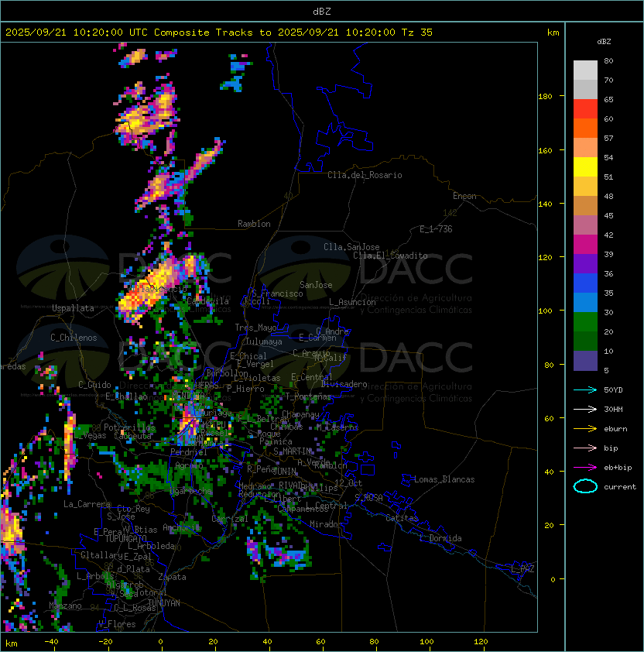Click the Encon map label
Screen dimensions: 644x652
point(464,196)
